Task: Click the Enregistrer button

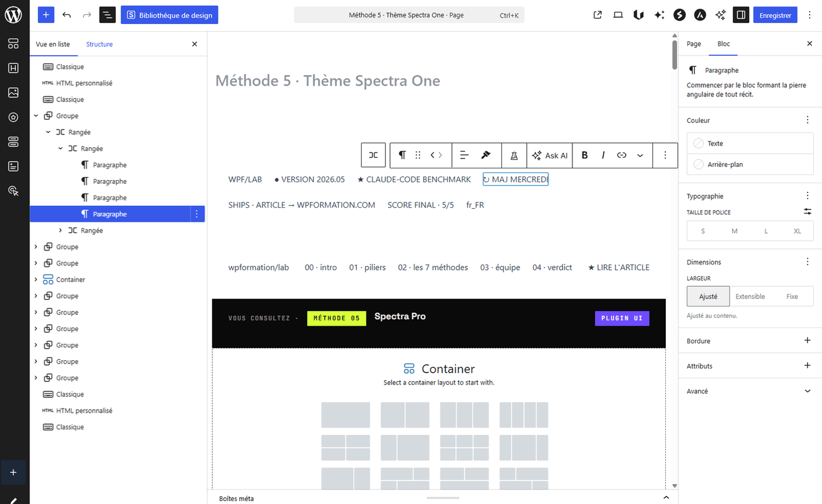Action: pyautogui.click(x=775, y=15)
